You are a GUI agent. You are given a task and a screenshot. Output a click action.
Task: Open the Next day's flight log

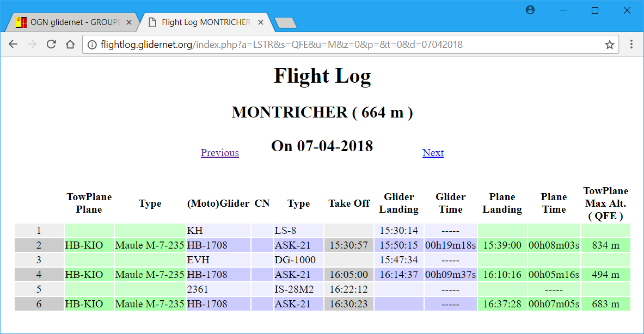[x=433, y=153]
